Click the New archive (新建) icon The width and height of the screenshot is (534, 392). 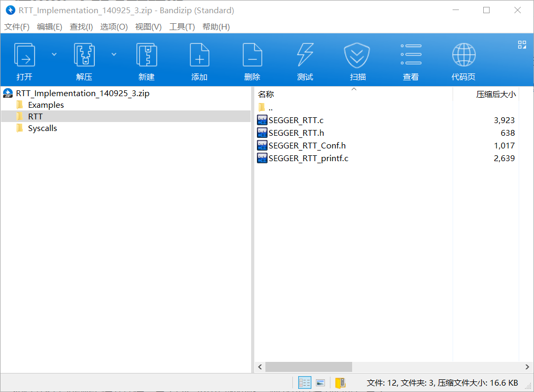146,55
